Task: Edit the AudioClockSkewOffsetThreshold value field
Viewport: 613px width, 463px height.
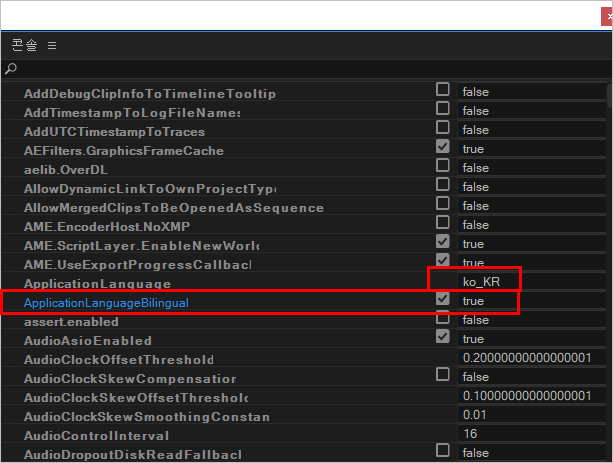Action: (x=532, y=396)
